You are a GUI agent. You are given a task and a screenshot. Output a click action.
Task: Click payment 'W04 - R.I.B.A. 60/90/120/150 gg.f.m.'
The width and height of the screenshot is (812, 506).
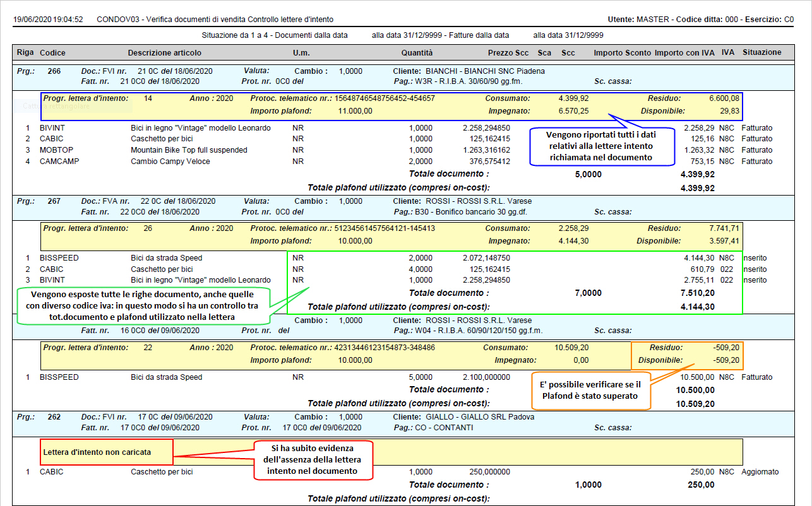(x=479, y=331)
